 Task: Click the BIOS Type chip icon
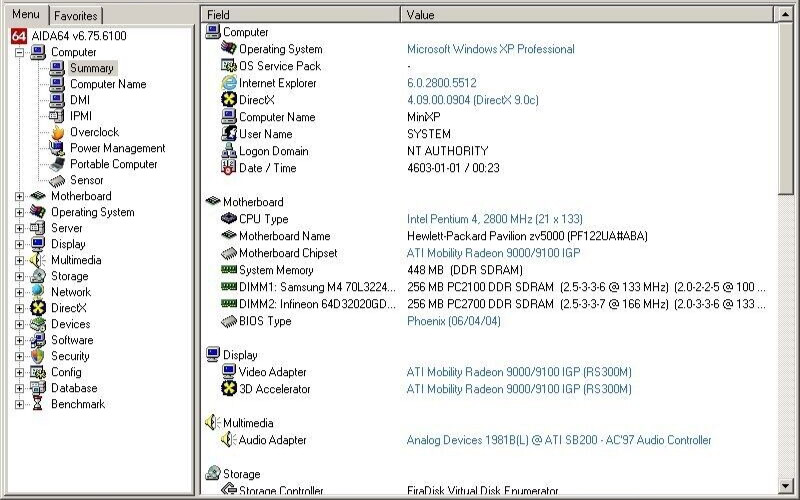229,321
